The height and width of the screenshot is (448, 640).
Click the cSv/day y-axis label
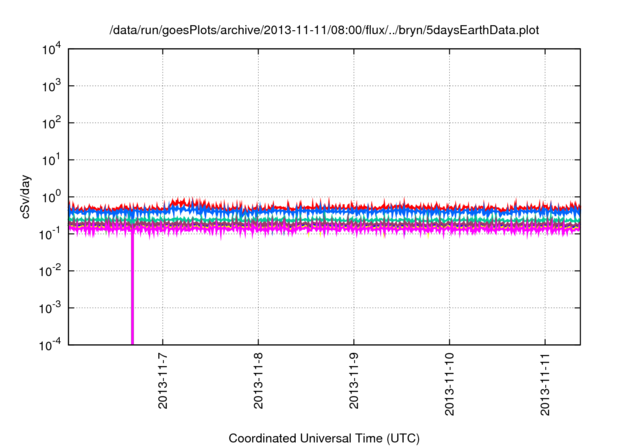pos(26,197)
